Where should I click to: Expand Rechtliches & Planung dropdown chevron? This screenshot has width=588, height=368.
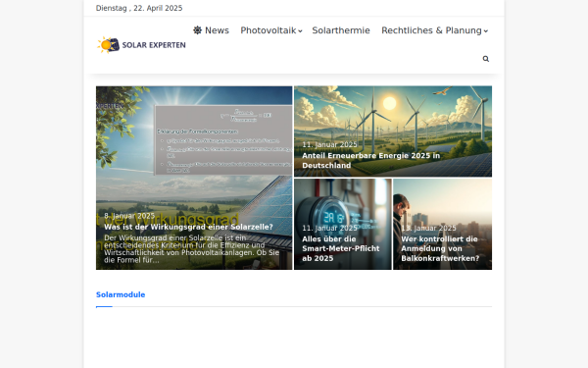486,31
